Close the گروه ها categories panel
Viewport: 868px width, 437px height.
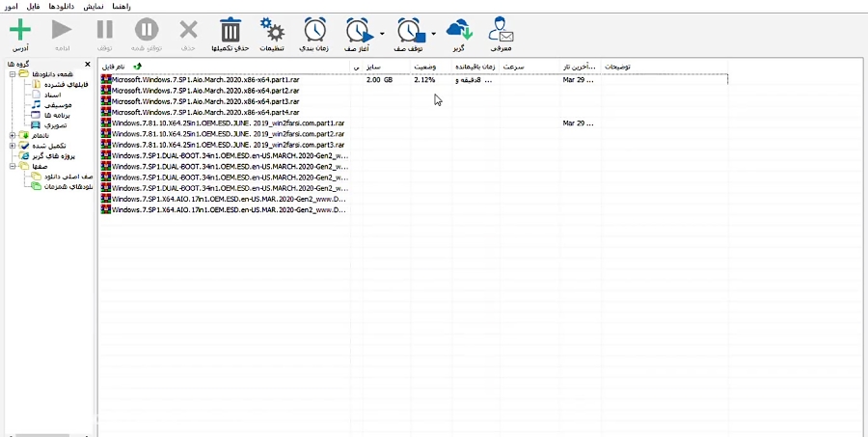tap(88, 65)
